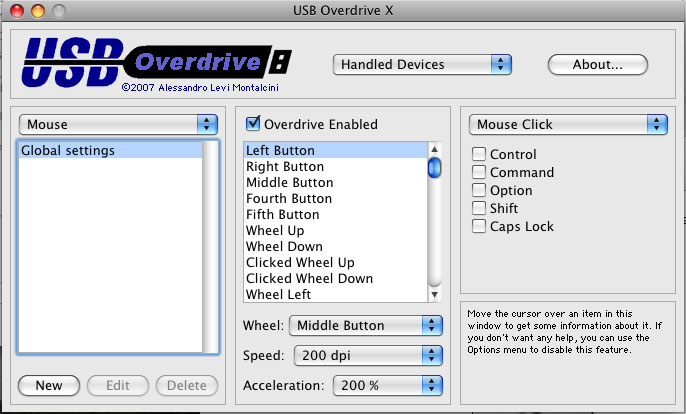
Task: Select Middle Button in the list
Action: pos(335,182)
